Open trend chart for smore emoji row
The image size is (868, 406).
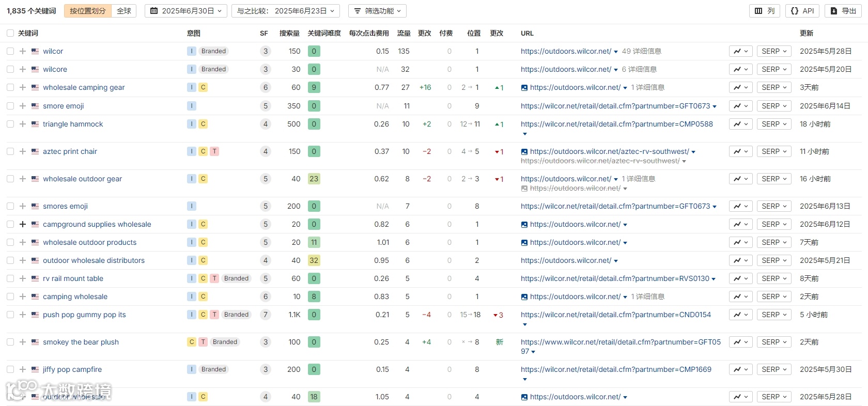click(740, 106)
